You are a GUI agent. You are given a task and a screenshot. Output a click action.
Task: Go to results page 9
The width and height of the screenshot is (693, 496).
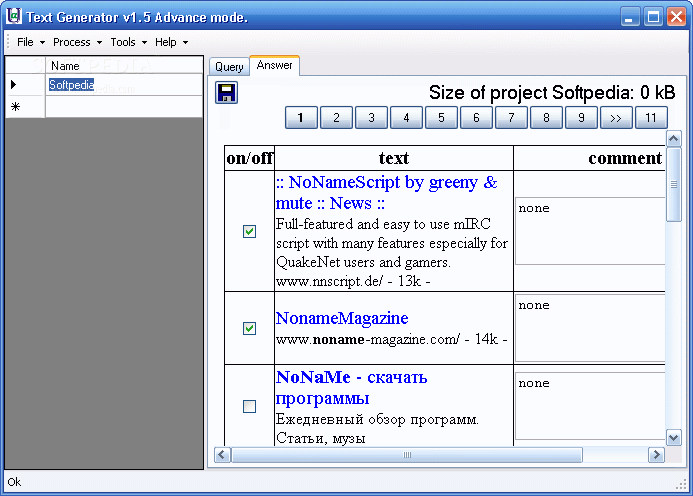(581, 118)
